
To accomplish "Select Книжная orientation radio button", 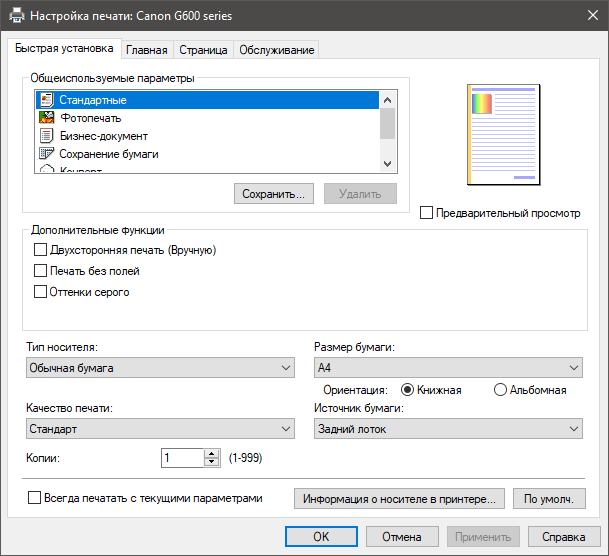I will [x=407, y=389].
